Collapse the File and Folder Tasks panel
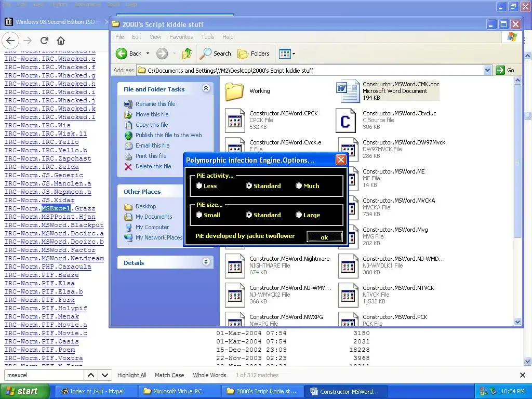532x399 pixels. click(206, 88)
